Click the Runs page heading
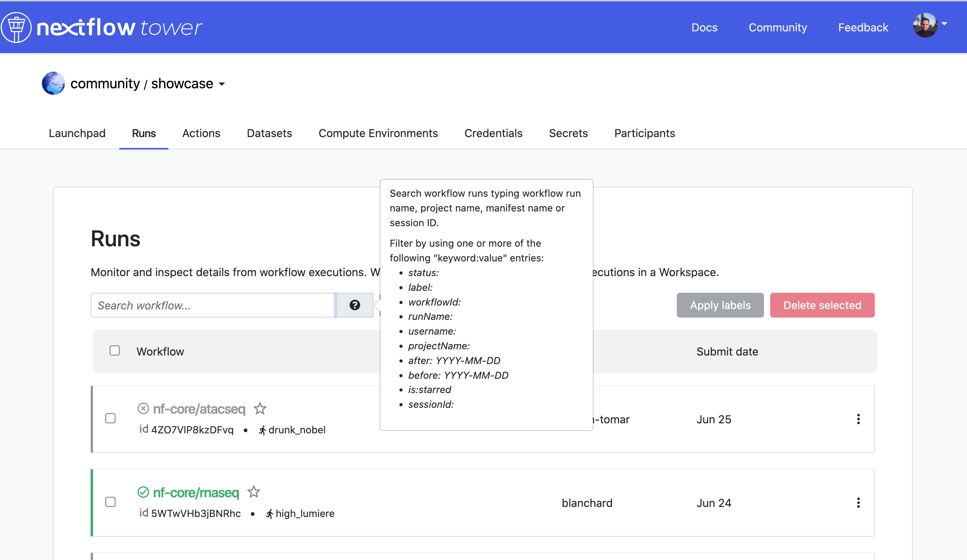 click(x=115, y=239)
